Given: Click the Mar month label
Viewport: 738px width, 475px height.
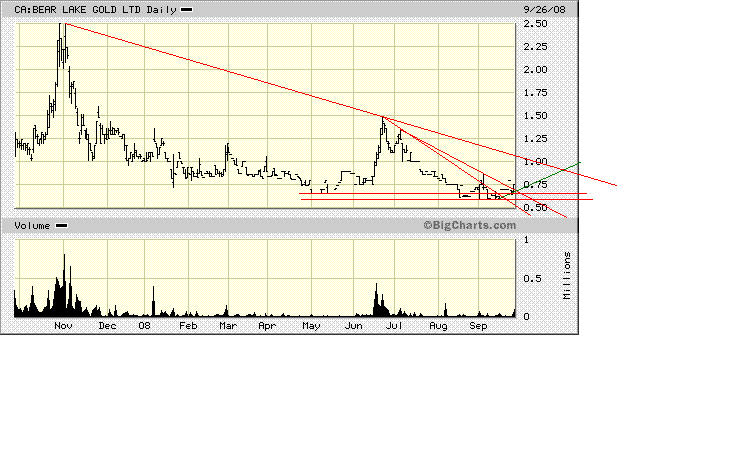Looking at the screenshot, I should click(x=228, y=326).
